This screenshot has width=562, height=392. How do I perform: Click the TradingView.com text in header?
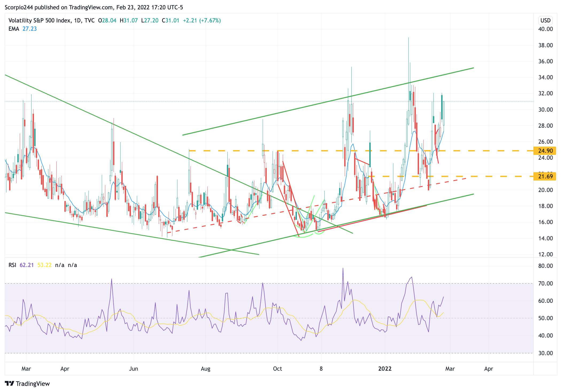click(x=91, y=7)
